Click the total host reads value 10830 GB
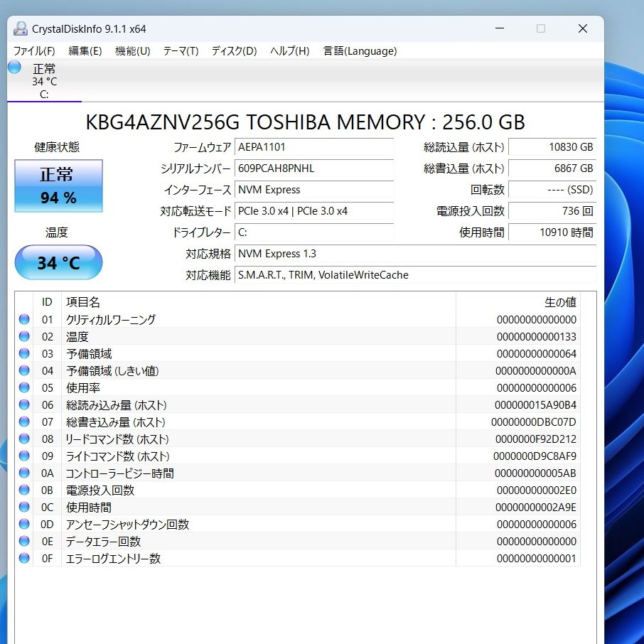Screen dimensions: 644x644 552,147
